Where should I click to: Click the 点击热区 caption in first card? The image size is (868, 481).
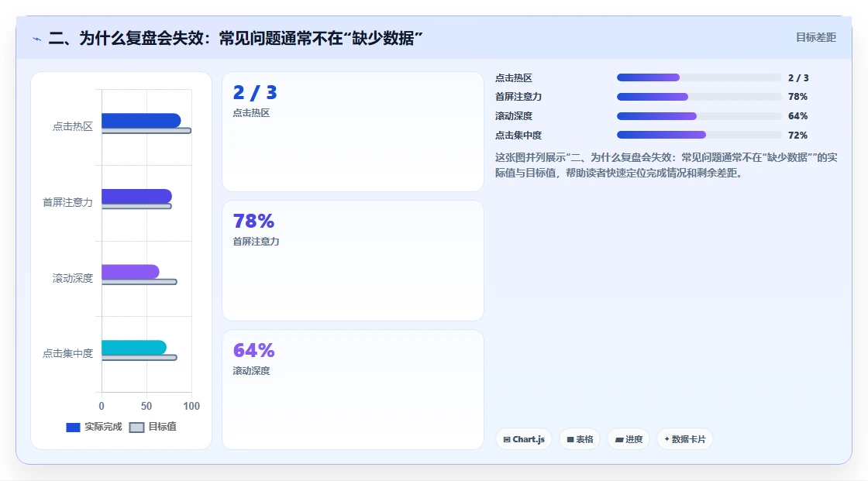251,113
